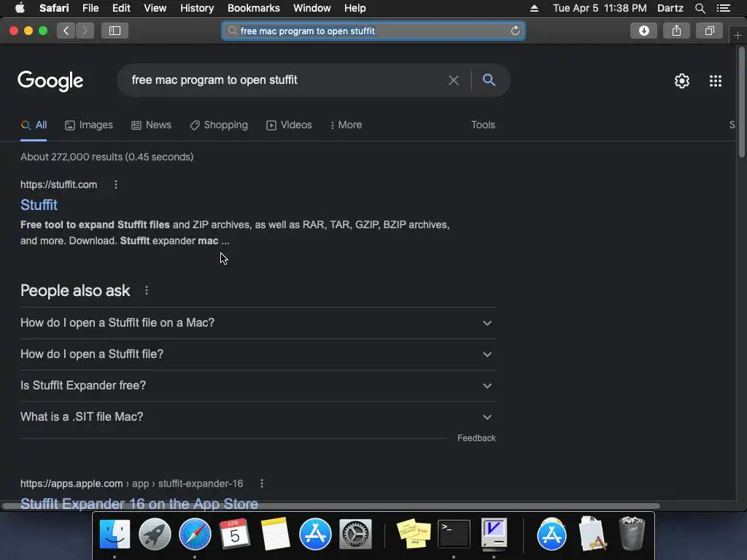Open Finder from the Dock
Viewport: 747px width, 560px height.
(115, 534)
